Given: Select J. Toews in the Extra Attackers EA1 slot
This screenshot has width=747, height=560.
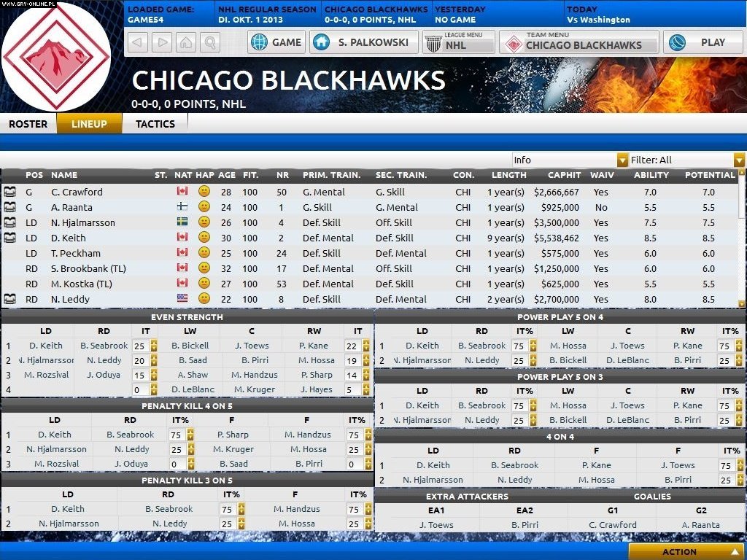Looking at the screenshot, I should coord(436,524).
